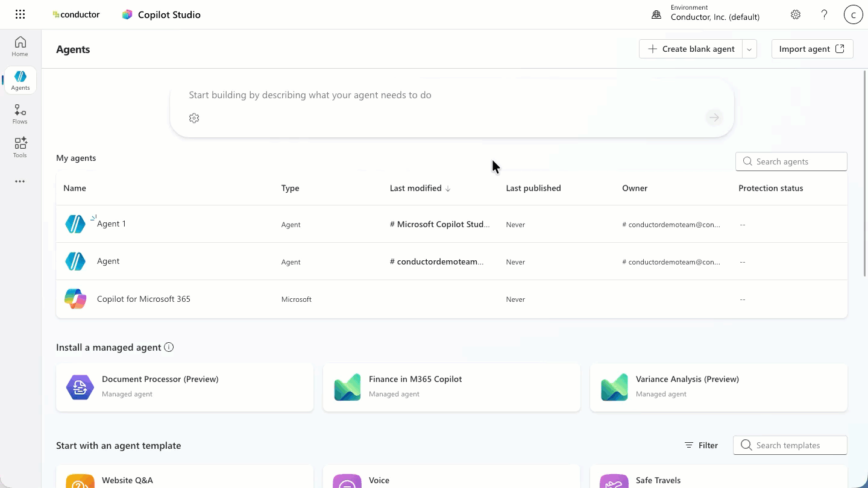Viewport: 868px width, 488px height.
Task: Open Tools in the sidebar
Action: 20,148
